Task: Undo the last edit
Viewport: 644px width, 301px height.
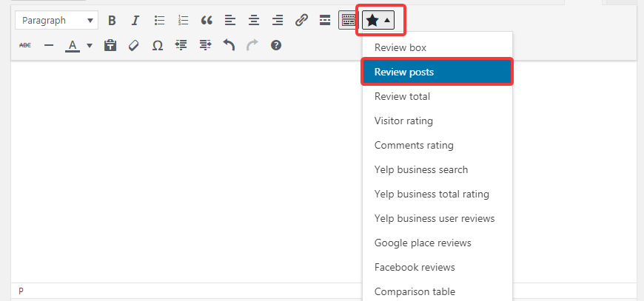Action: coord(229,46)
